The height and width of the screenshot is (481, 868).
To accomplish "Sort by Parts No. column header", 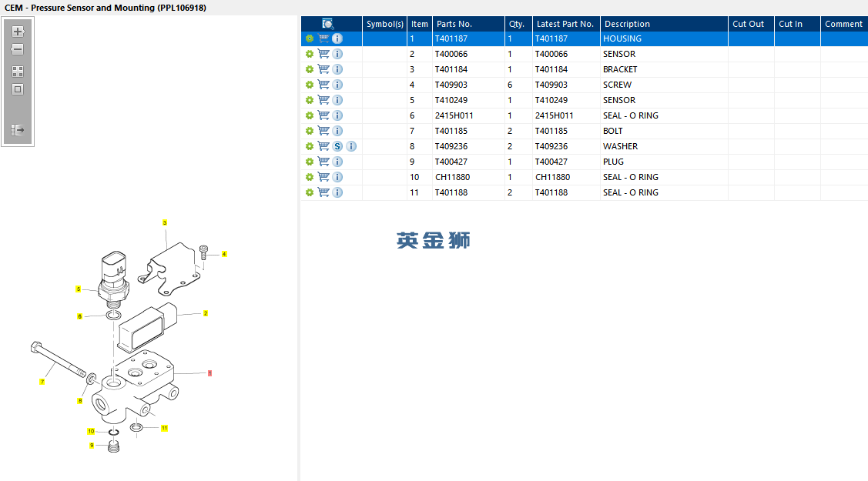I will [x=468, y=24].
